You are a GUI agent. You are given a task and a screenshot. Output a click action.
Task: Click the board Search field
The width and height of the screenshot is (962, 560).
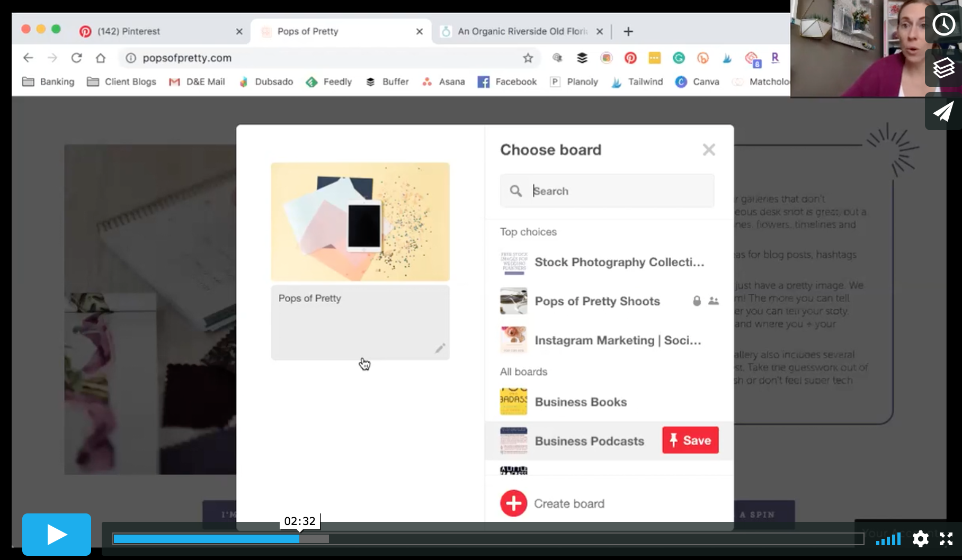tap(607, 191)
